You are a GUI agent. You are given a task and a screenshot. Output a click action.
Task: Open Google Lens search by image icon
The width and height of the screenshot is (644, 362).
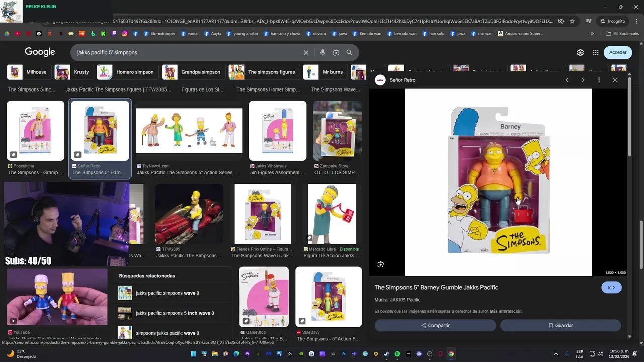[x=336, y=52]
